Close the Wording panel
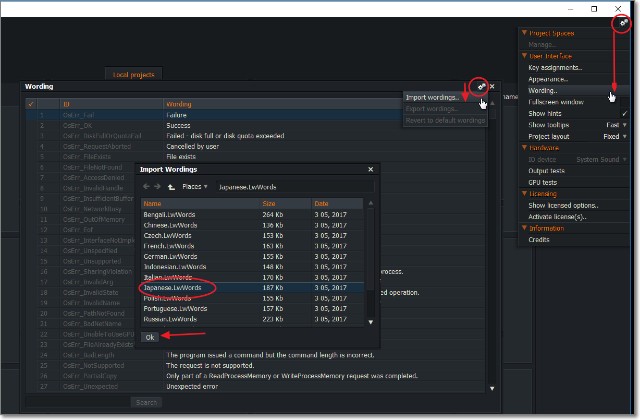Screen dimensions: 640x420 [492, 87]
